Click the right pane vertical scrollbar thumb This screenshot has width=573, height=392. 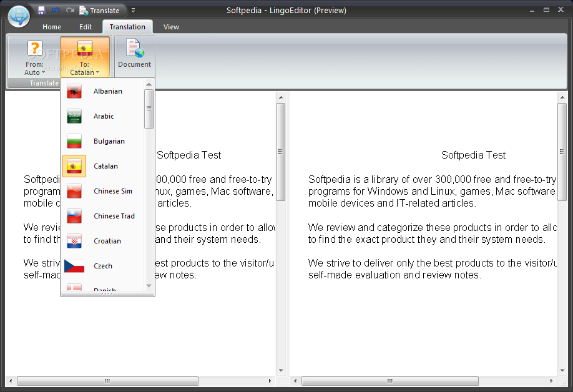(x=562, y=152)
